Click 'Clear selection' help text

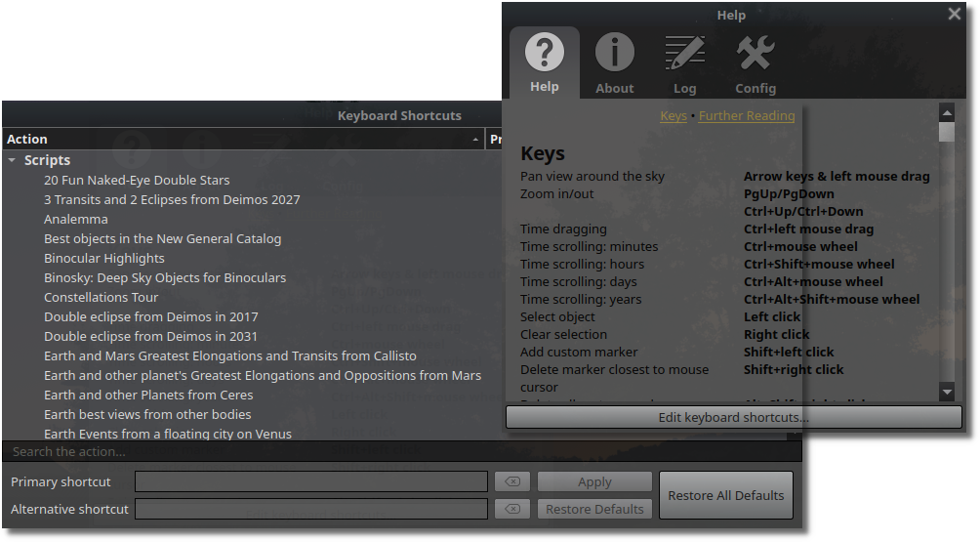[x=563, y=334]
